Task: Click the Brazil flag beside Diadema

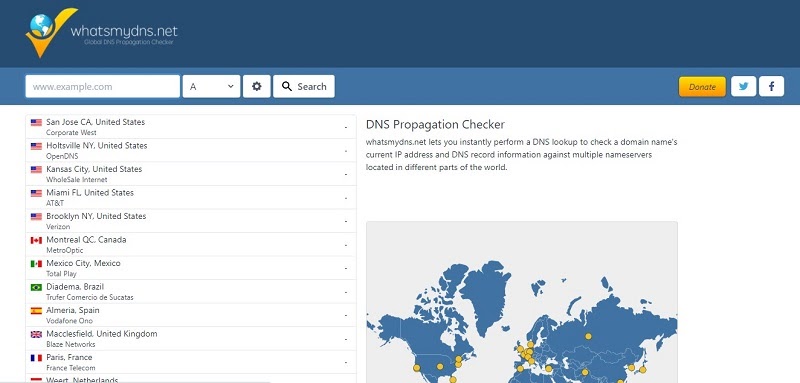Action: tap(36, 287)
